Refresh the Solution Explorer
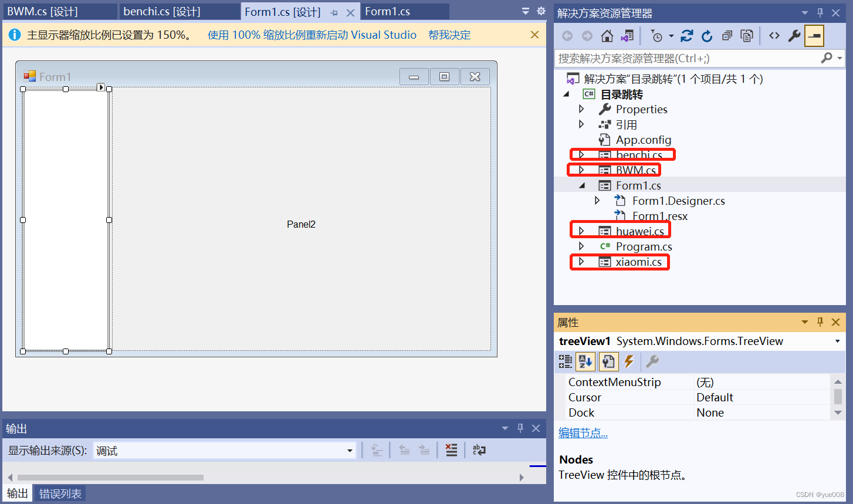Image resolution: width=853 pixels, height=504 pixels. (707, 36)
